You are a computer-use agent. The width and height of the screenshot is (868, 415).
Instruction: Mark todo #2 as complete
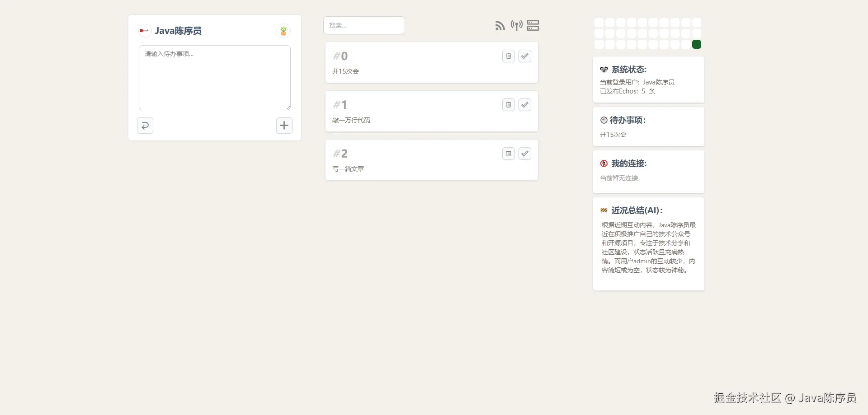tap(525, 154)
